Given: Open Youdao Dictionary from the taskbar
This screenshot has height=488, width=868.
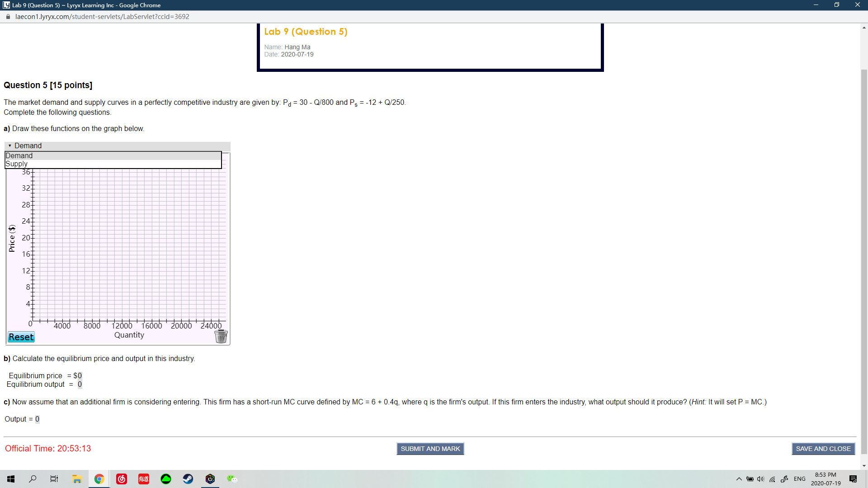Looking at the screenshot, I should click(x=143, y=479).
